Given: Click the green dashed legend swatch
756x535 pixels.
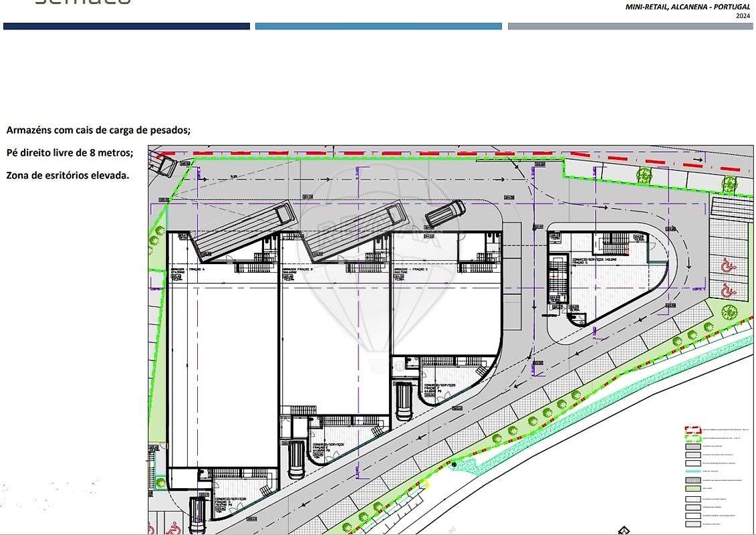Looking at the screenshot, I should point(693,437).
